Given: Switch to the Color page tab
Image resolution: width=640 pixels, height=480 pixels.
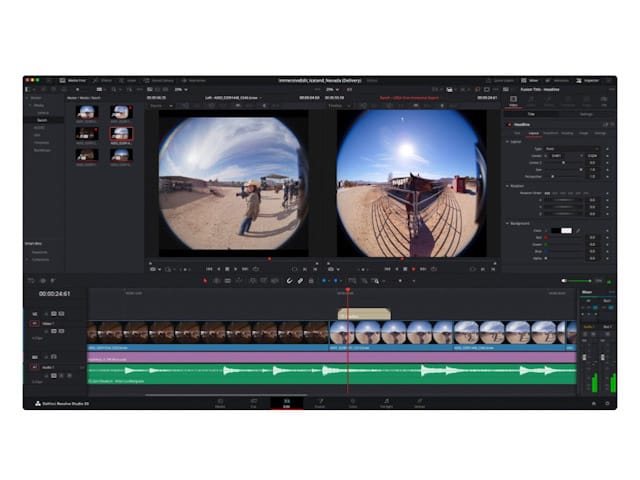Looking at the screenshot, I should tap(353, 403).
